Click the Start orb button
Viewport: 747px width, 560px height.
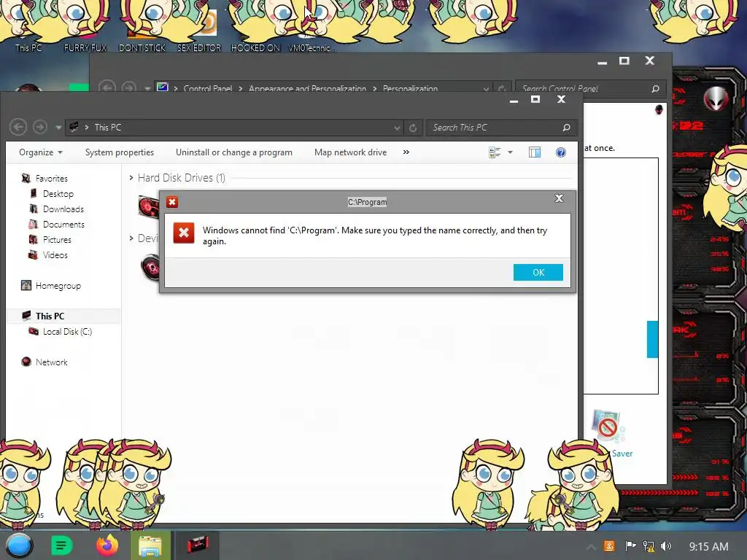point(19,545)
